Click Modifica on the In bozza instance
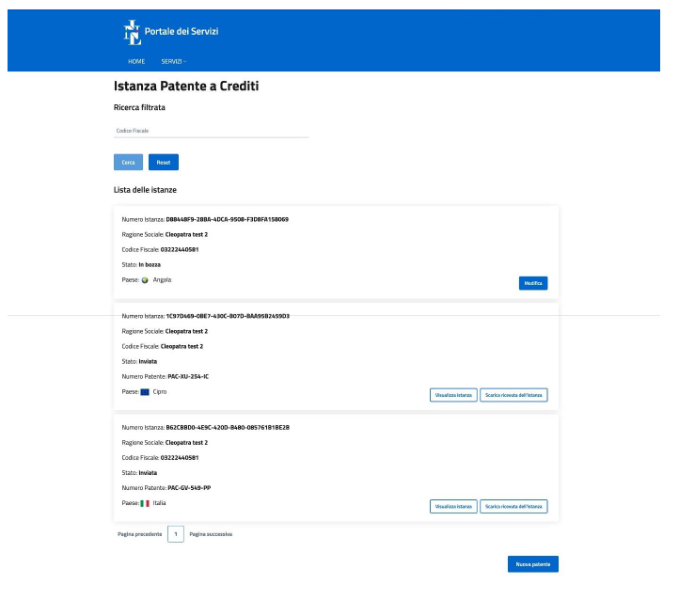This screenshot has height=616, width=695. click(533, 283)
